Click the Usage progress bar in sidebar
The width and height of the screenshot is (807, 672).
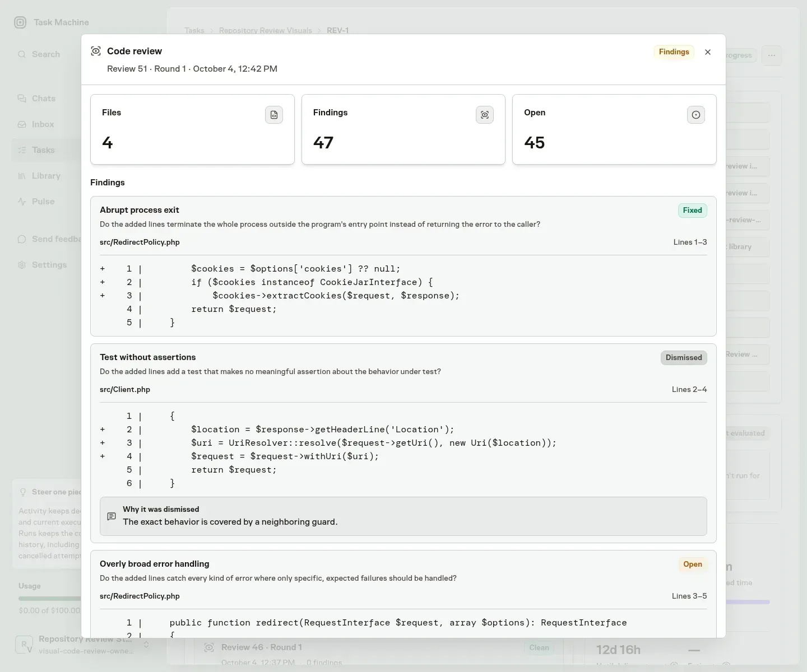(x=50, y=599)
